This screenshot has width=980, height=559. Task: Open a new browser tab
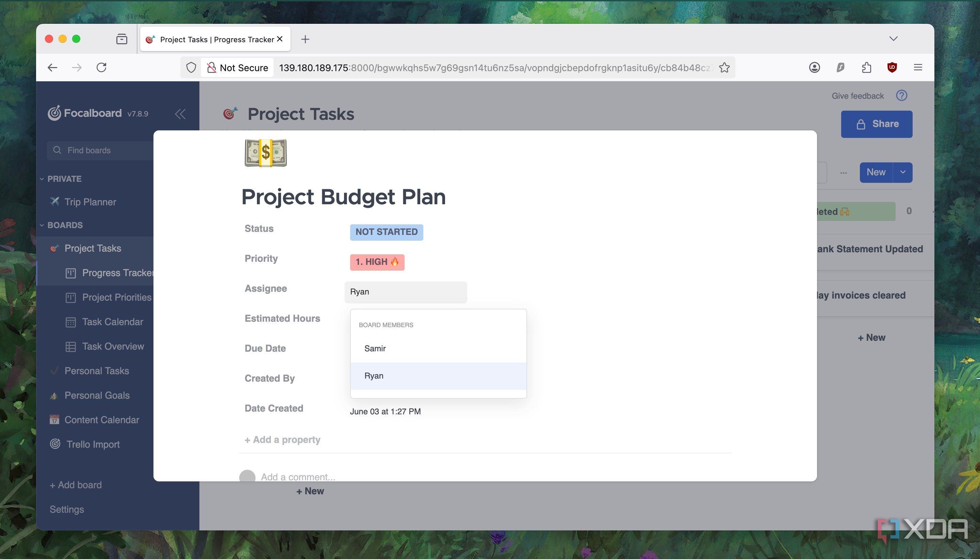[305, 39]
